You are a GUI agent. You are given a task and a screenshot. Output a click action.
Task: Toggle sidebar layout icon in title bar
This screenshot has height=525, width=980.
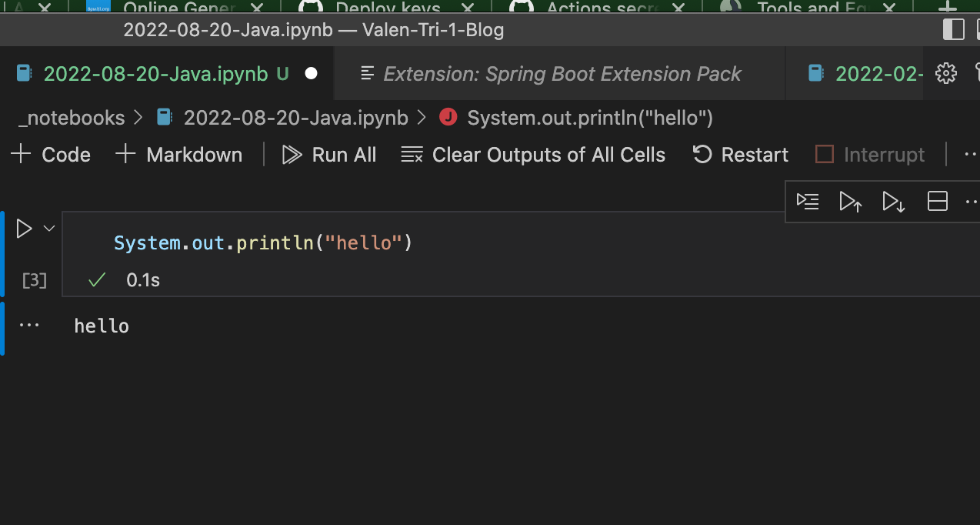[953, 30]
